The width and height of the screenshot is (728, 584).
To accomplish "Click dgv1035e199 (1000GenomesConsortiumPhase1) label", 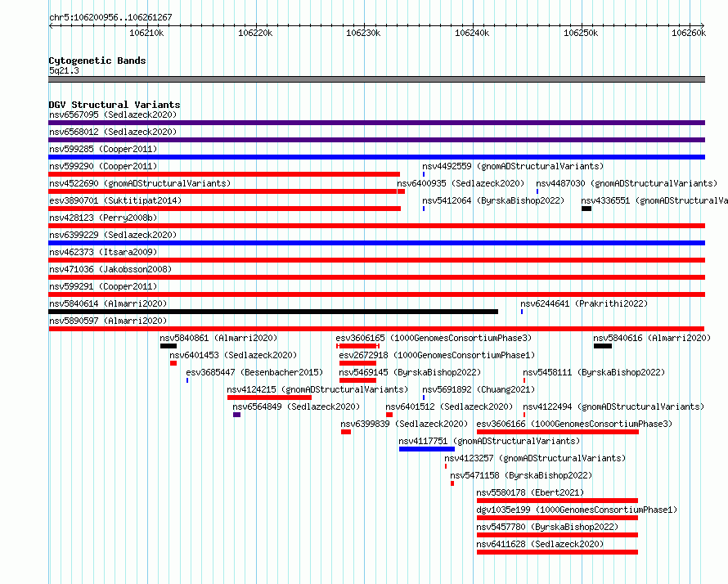I will click(577, 510).
